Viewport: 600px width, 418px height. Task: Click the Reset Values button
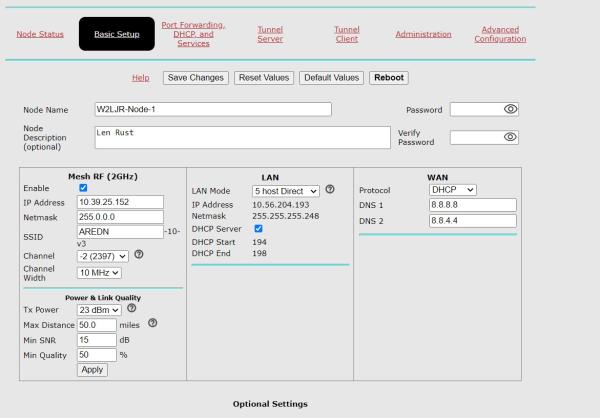264,78
